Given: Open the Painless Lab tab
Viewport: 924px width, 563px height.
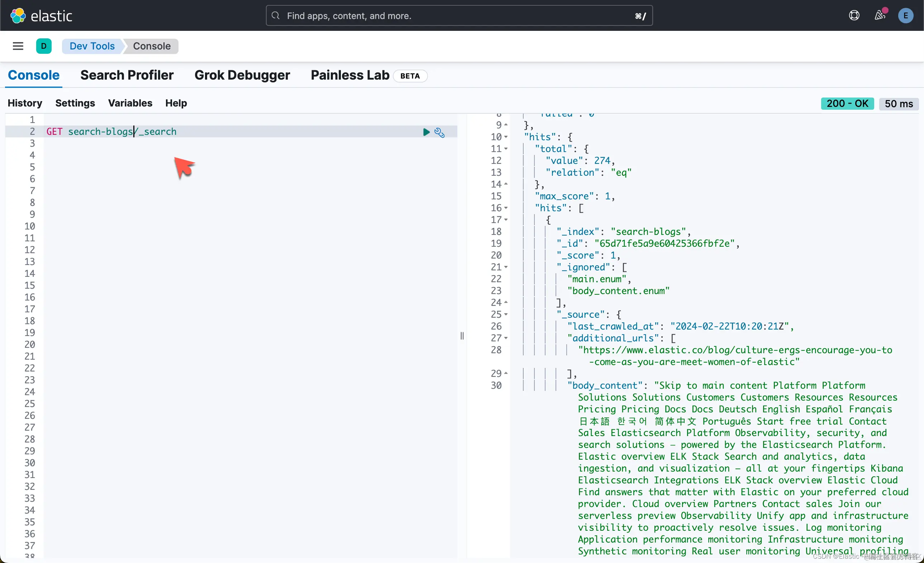Looking at the screenshot, I should tap(350, 75).
